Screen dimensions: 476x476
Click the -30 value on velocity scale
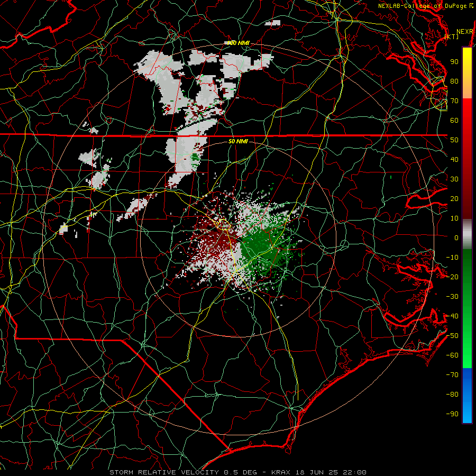[452, 297]
